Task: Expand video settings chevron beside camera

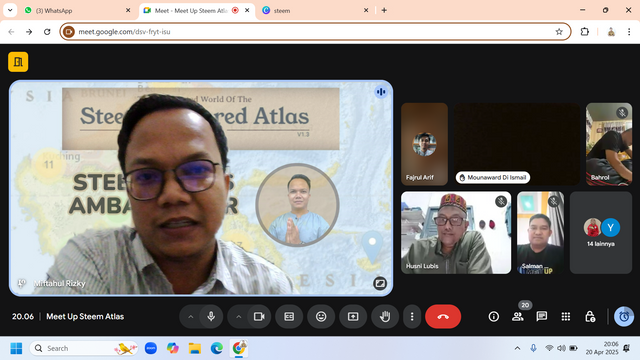Action: coord(239,317)
